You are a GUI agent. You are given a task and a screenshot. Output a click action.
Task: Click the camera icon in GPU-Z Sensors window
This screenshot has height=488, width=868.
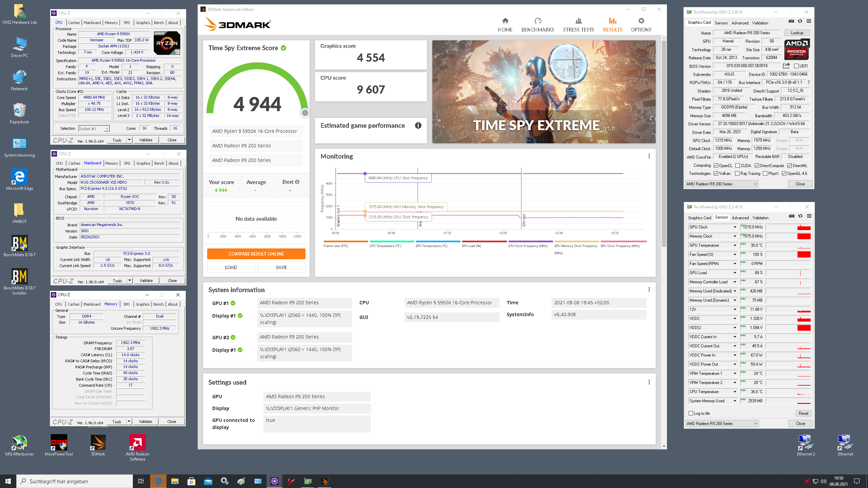click(792, 216)
